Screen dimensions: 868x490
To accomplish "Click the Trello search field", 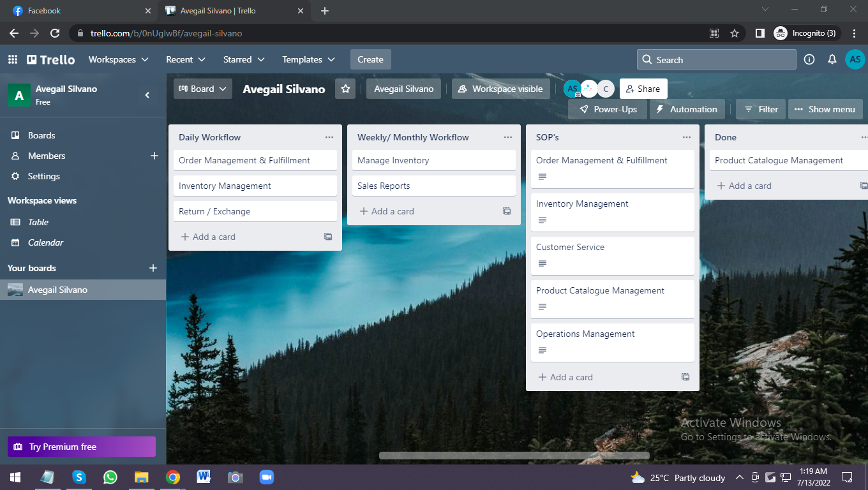I will point(716,59).
